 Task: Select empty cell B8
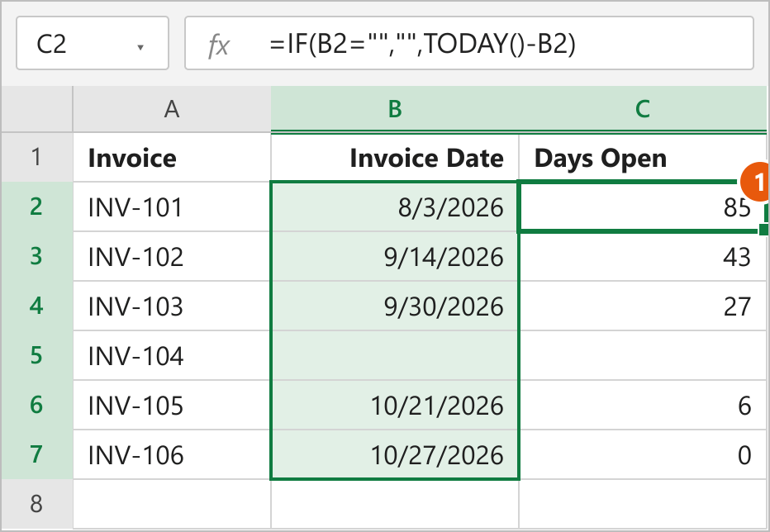pyautogui.click(x=395, y=504)
